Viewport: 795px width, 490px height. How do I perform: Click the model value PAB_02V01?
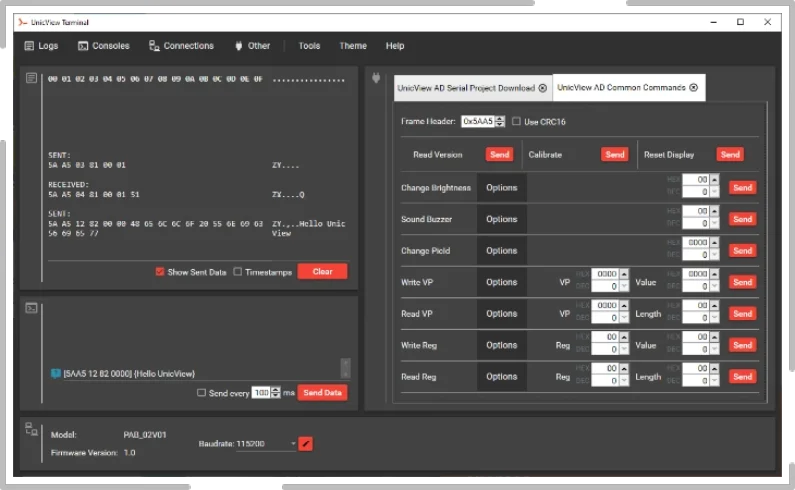[145, 435]
